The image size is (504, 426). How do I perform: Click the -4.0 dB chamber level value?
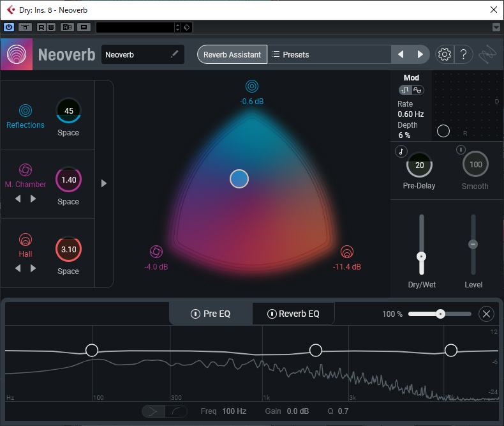[x=156, y=267]
